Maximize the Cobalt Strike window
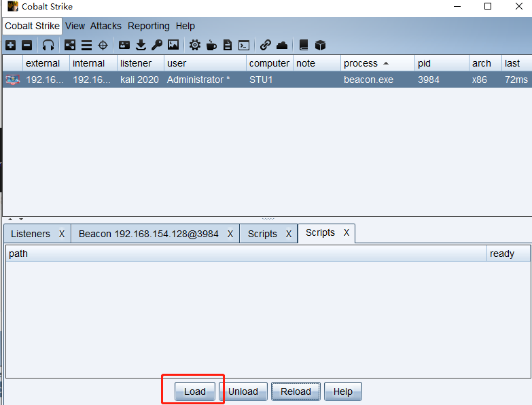This screenshot has height=405, width=532. tap(488, 6)
